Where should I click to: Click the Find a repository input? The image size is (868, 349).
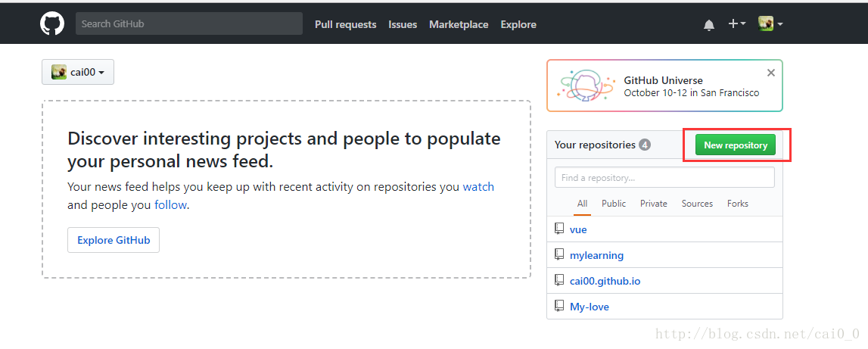(x=664, y=177)
